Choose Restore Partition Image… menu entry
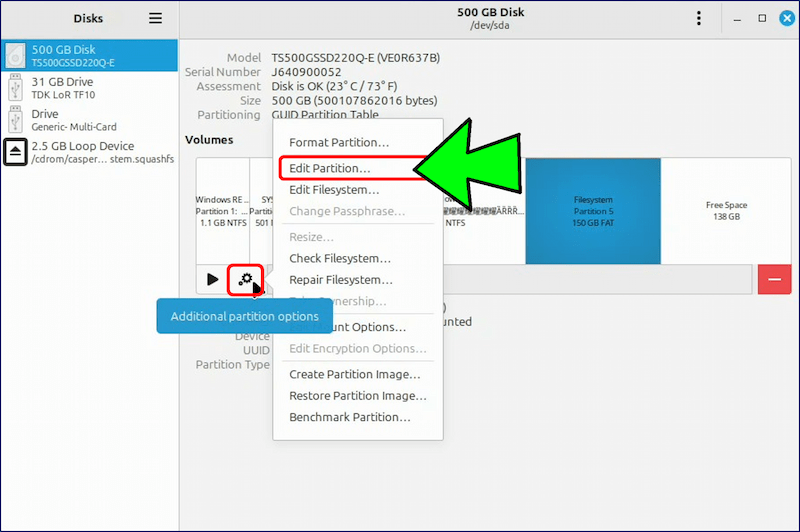 (358, 395)
